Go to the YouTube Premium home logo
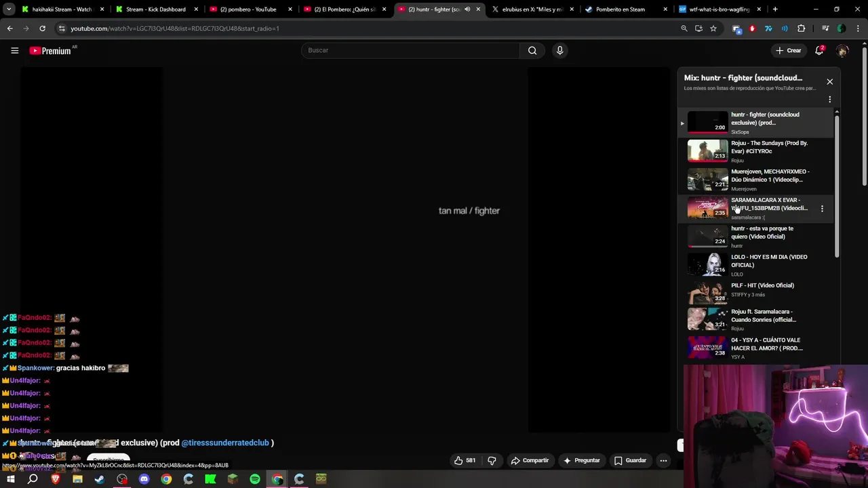Screen dimensions: 868x488 50,51
